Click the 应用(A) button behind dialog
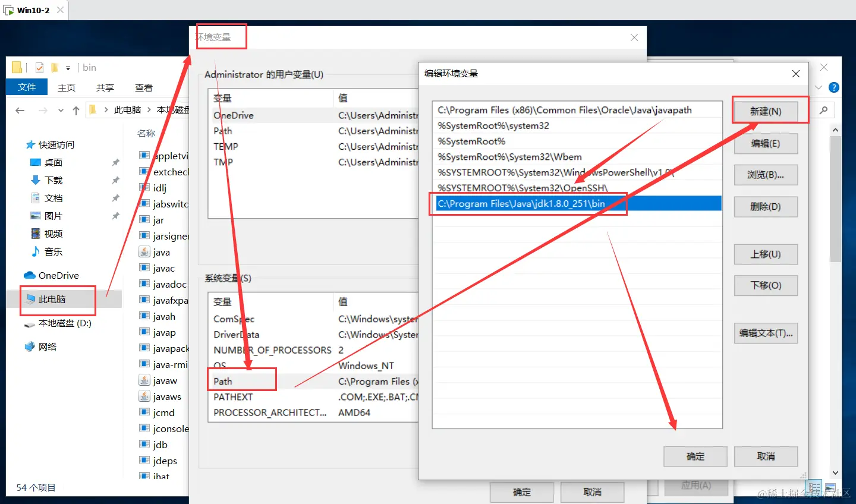The height and width of the screenshot is (504, 856). (696, 486)
